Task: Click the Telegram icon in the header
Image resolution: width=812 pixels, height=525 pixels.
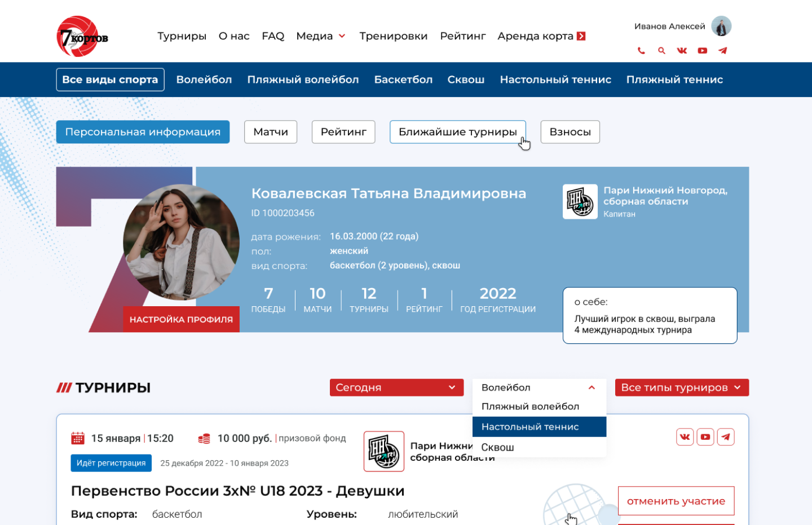Action: 722,50
